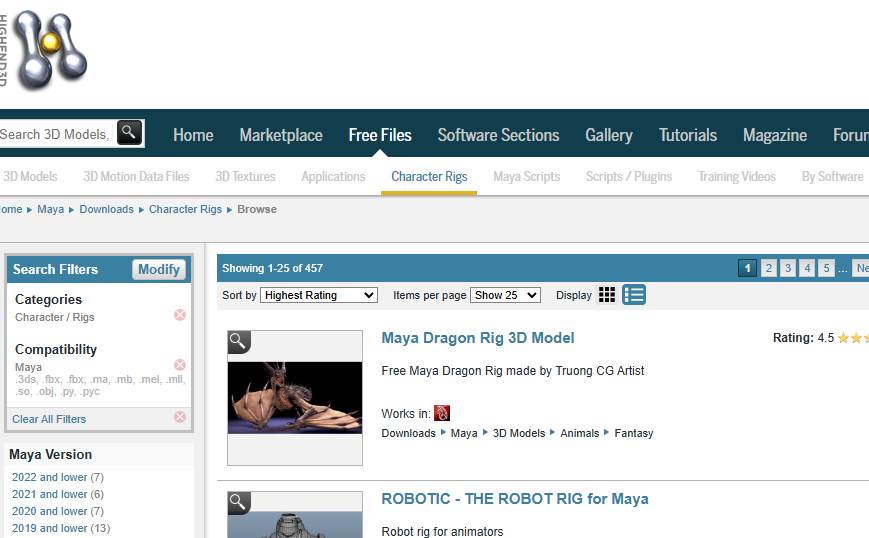Click 'Free Maya Dragon Rig made by Truong' description

(x=513, y=371)
